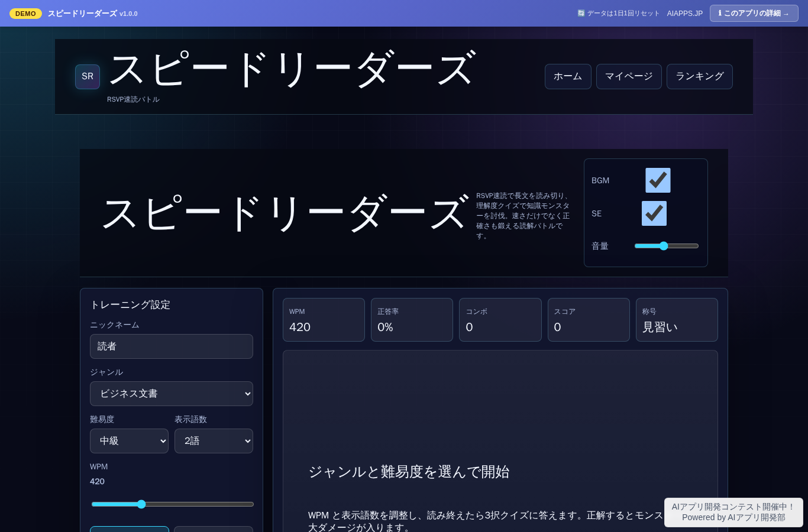Click the トレーニング設定 heading
Image resolution: width=808 pixels, height=532 pixels.
pyautogui.click(x=130, y=304)
